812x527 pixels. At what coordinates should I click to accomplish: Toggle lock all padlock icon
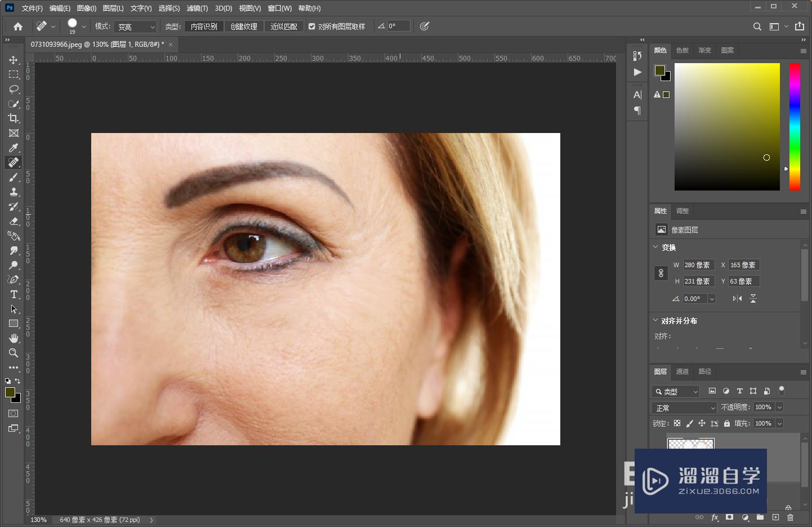[x=727, y=423]
